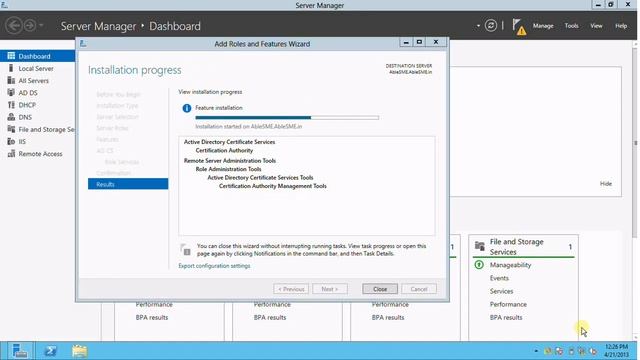The height and width of the screenshot is (360, 640).
Task: Click the AD DS icon in sidebar
Action: (x=11, y=93)
